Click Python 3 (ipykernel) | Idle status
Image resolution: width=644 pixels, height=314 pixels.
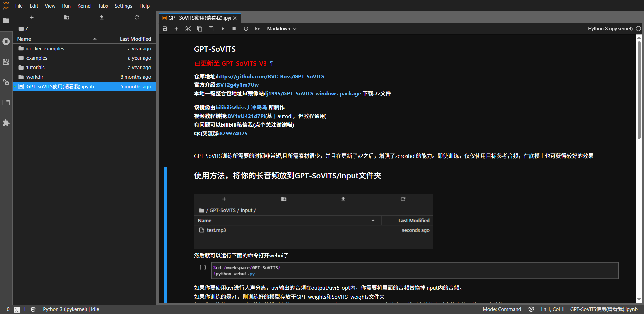pyautogui.click(x=71, y=309)
